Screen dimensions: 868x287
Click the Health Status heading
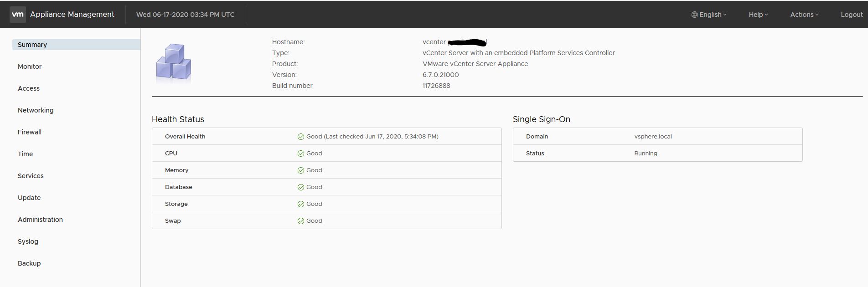point(178,119)
